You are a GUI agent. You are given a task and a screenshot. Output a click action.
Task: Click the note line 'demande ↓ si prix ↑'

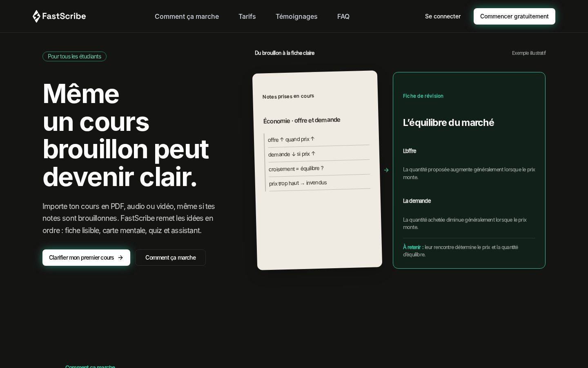click(x=292, y=154)
